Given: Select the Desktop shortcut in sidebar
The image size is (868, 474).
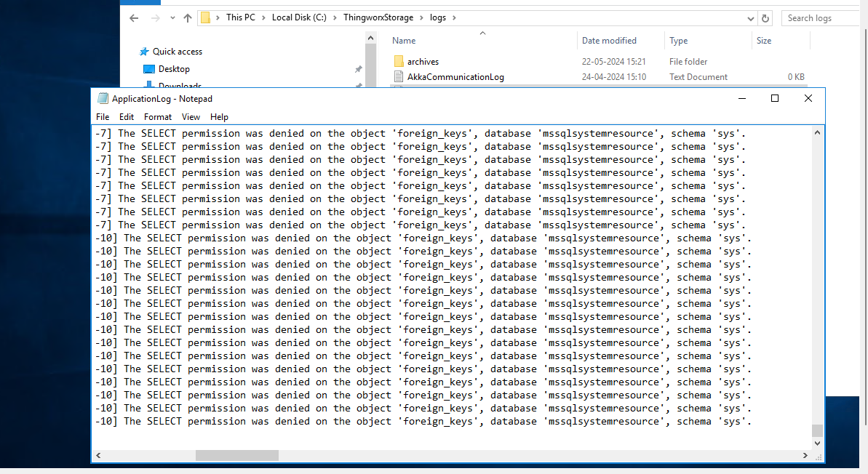Looking at the screenshot, I should pyautogui.click(x=174, y=69).
